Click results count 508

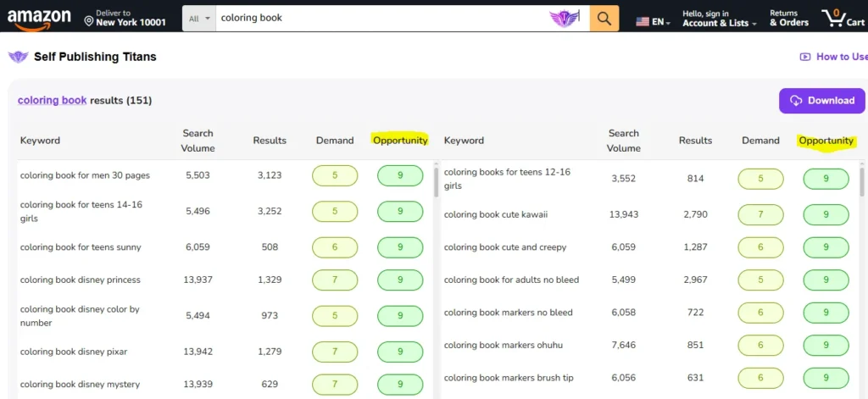pos(270,247)
